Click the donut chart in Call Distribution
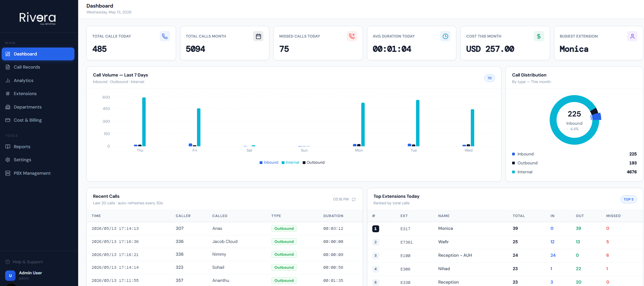 click(575, 120)
